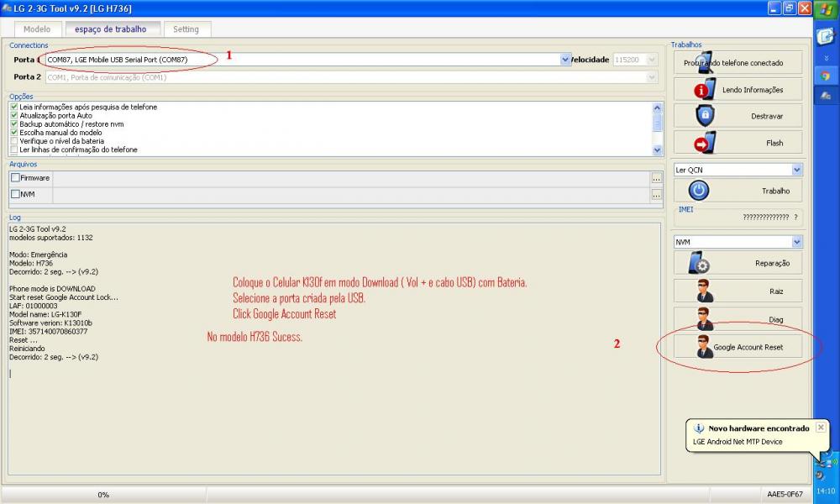
Task: Click the Chrome icon in the side taskbar
Action: tap(826, 76)
